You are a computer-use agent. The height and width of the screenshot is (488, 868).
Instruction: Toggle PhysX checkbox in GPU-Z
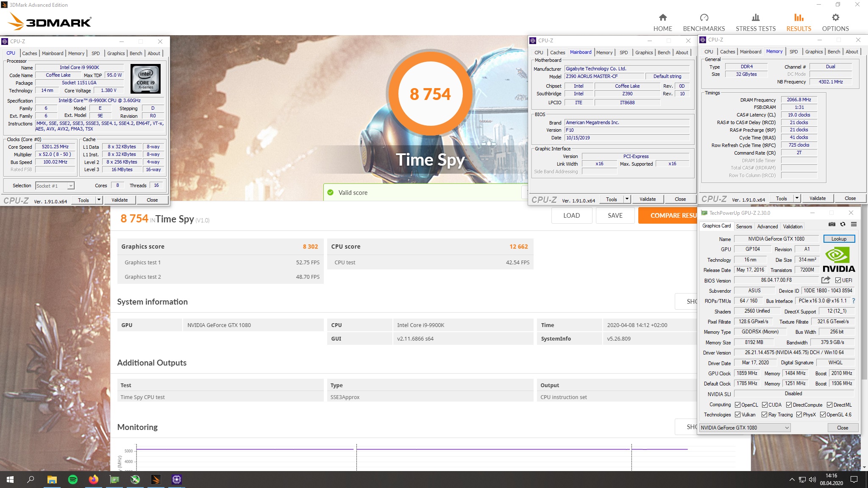tap(799, 414)
